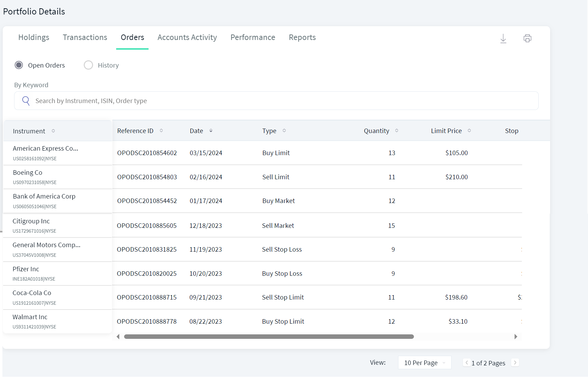Click the print icon
The height and width of the screenshot is (384, 588).
tap(527, 38)
